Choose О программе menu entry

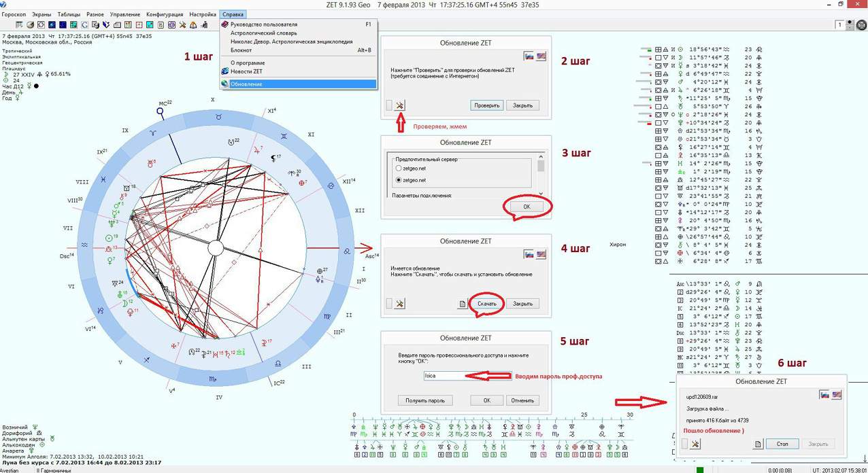point(298,63)
